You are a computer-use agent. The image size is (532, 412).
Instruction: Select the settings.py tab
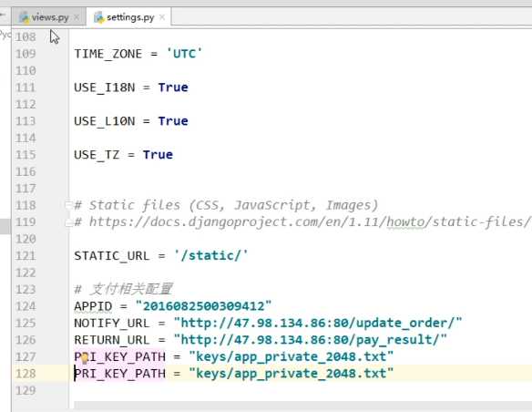[x=130, y=17]
